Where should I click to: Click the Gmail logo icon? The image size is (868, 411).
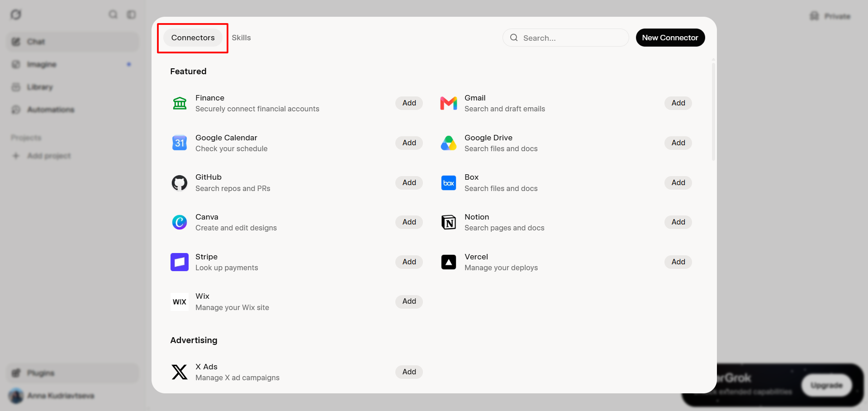click(x=449, y=103)
